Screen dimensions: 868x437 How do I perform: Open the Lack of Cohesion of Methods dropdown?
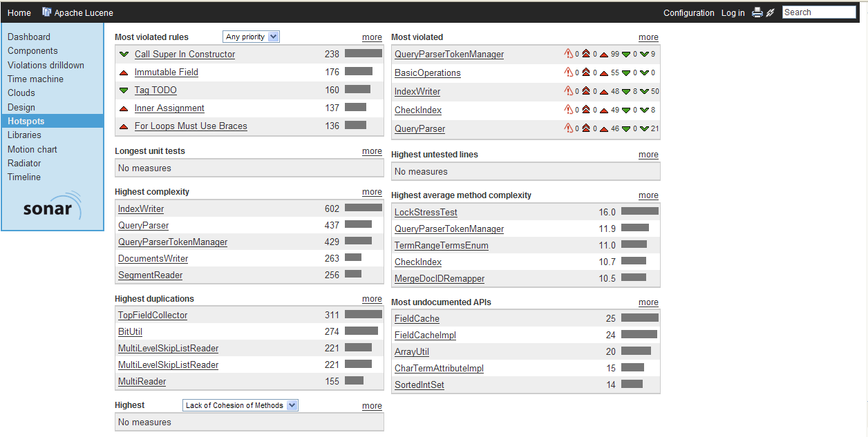[x=240, y=405]
